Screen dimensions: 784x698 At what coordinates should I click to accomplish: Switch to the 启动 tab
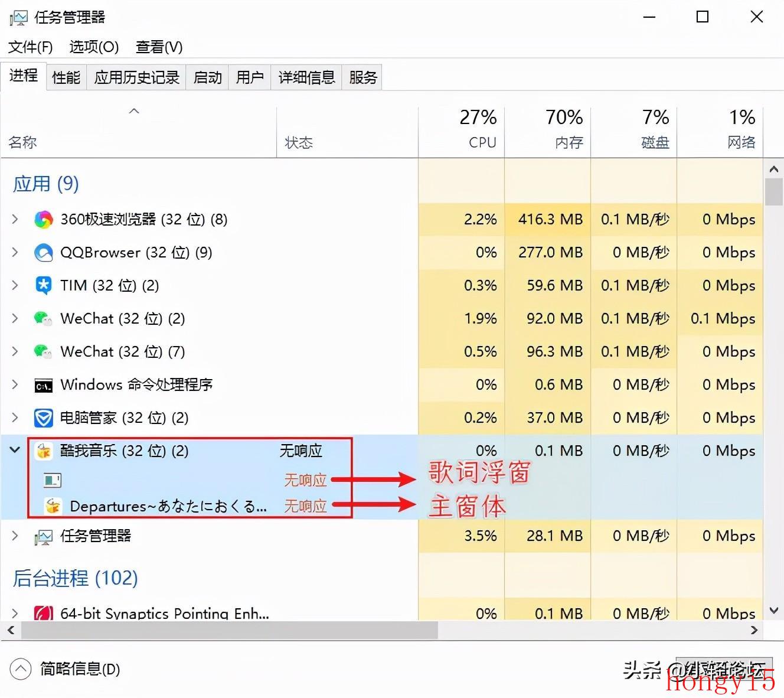pos(207,77)
